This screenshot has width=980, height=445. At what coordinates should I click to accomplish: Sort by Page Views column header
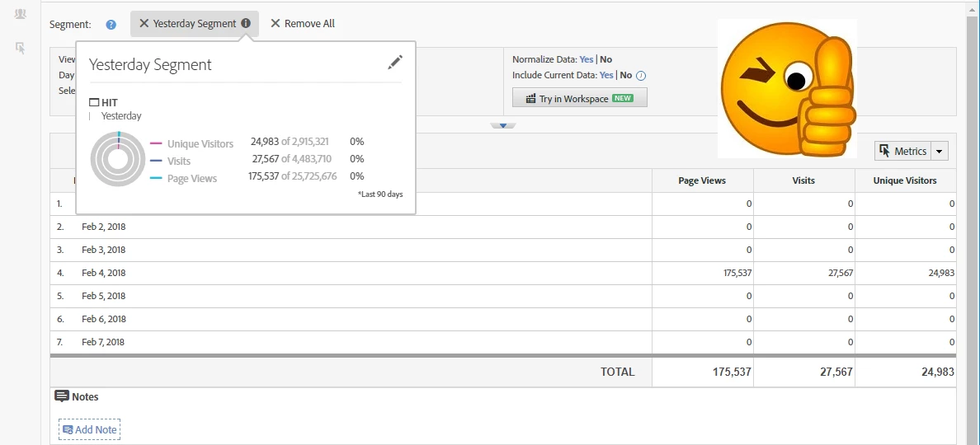[x=702, y=180]
